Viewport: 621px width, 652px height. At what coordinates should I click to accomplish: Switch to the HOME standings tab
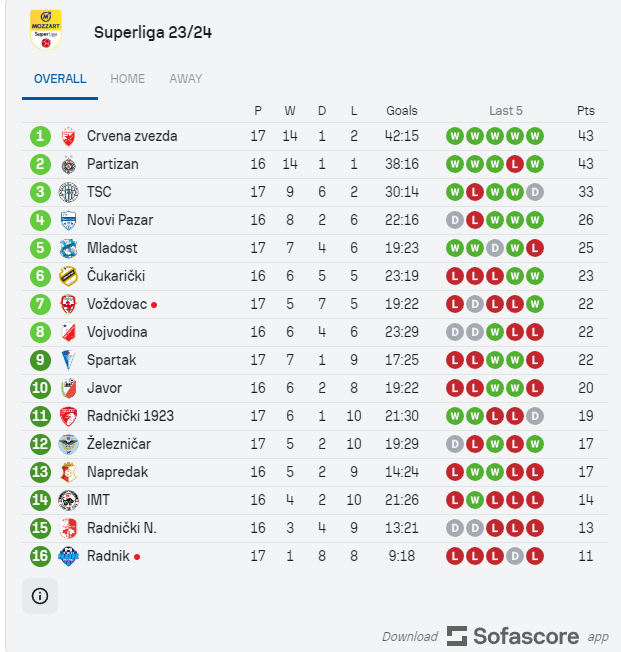(x=127, y=79)
